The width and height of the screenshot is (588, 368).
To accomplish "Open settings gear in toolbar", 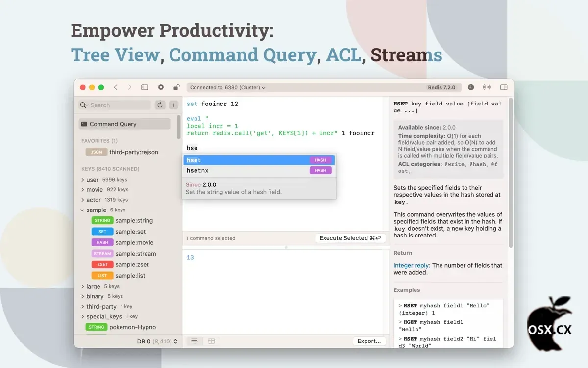I will pyautogui.click(x=161, y=87).
